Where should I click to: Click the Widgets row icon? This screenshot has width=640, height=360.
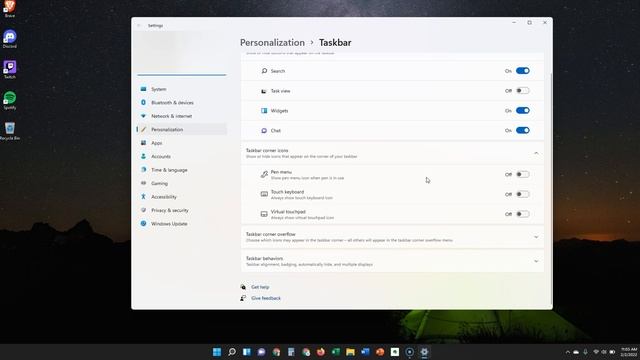(264, 111)
